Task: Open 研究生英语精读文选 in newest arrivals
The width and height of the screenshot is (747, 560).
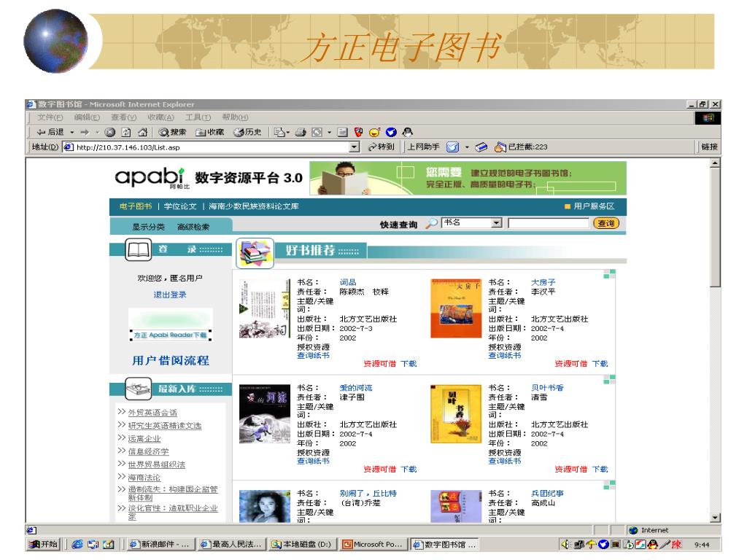Action: [165, 425]
